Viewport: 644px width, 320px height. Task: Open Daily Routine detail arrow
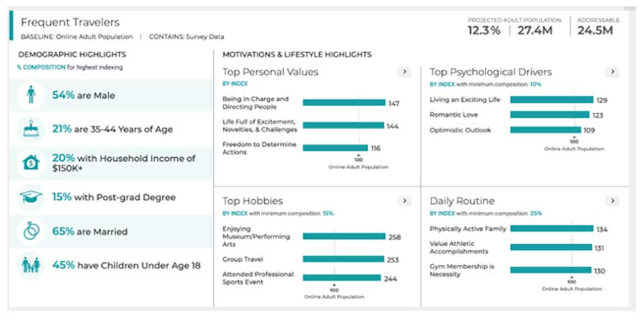click(612, 201)
